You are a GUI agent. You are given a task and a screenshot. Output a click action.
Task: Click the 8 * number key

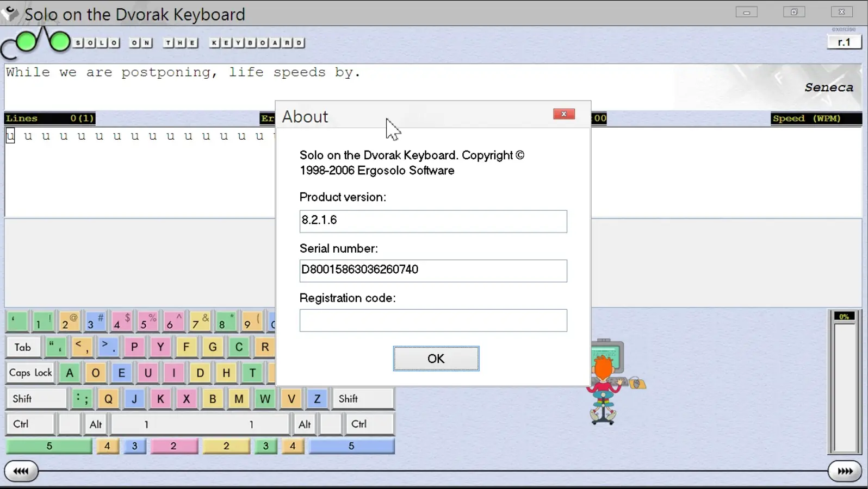coord(226,322)
